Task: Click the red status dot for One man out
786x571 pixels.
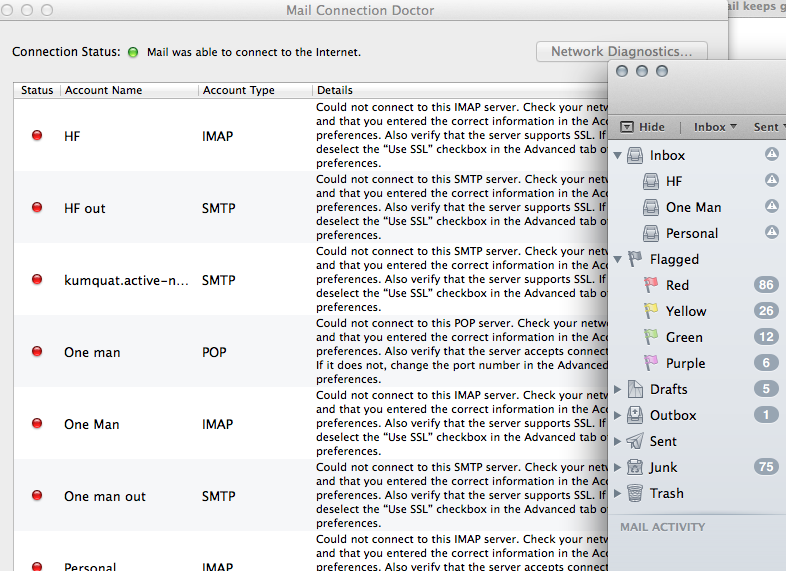Action: (x=37, y=495)
